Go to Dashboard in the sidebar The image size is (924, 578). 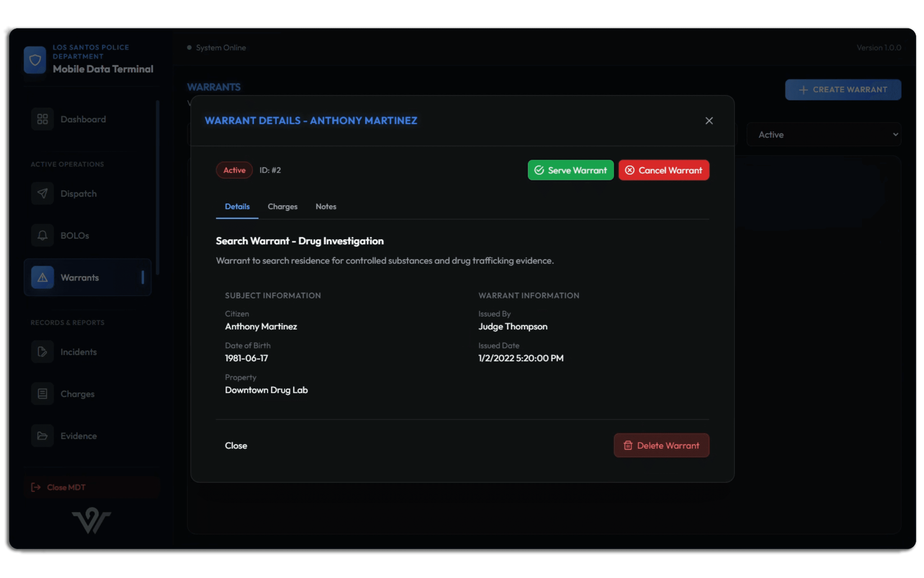87,119
